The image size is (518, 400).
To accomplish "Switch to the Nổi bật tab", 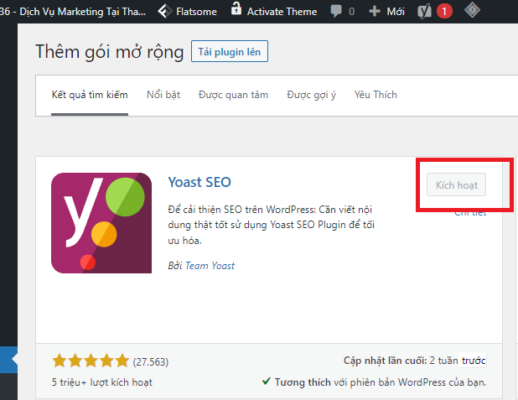I will (163, 95).
